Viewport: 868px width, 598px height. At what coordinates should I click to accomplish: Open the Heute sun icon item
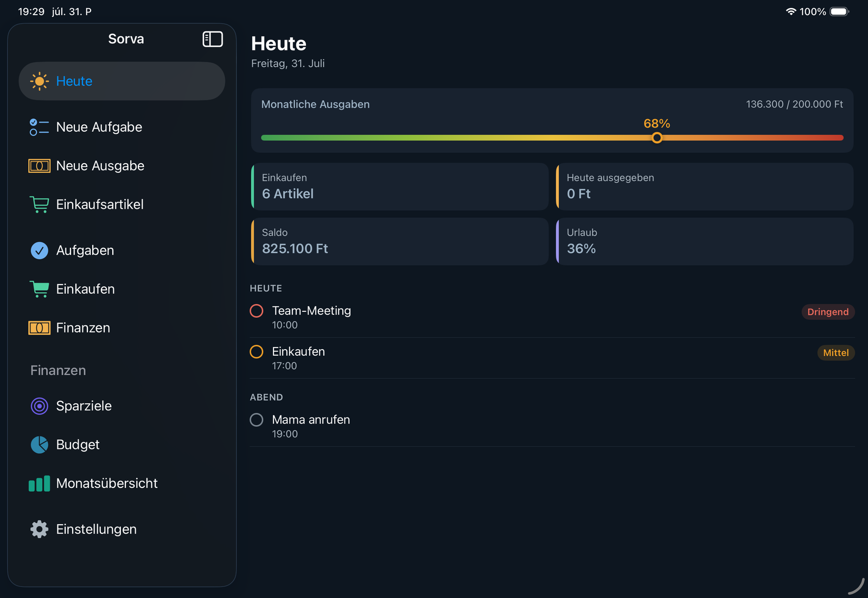40,81
